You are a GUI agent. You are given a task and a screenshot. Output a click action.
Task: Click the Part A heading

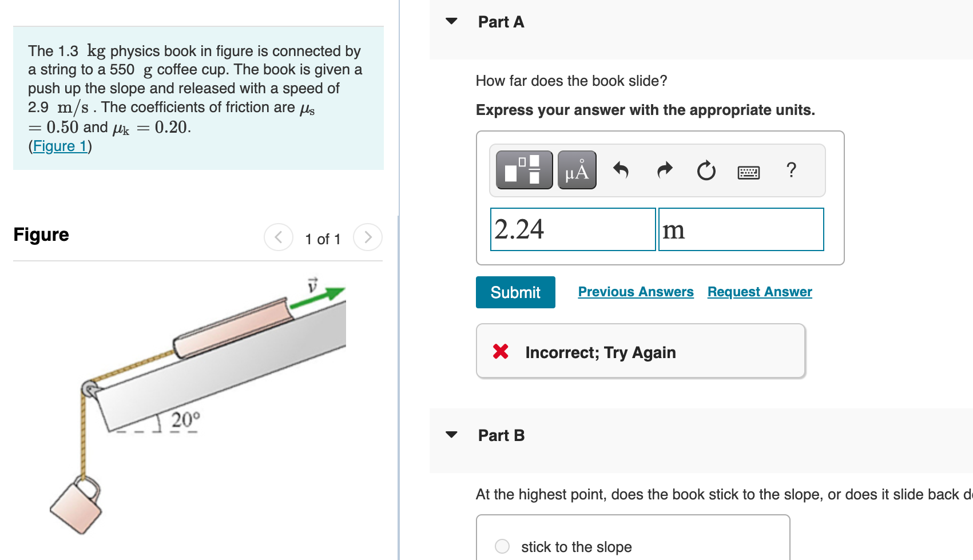pyautogui.click(x=501, y=22)
